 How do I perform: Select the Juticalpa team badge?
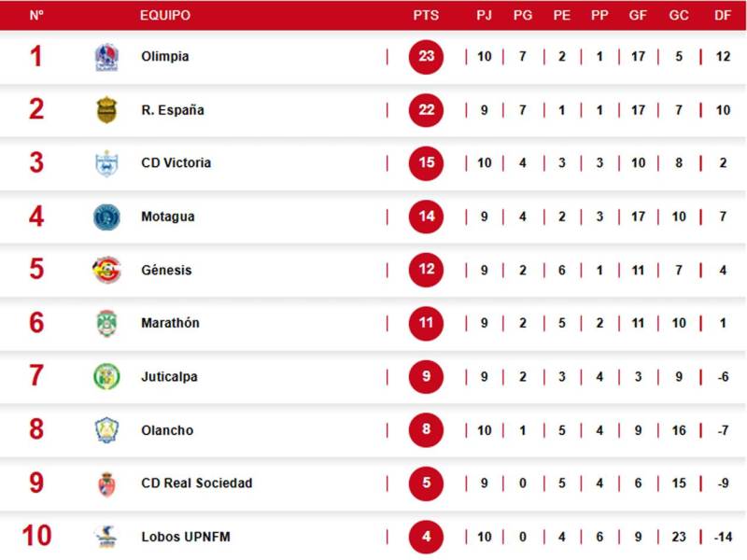pos(106,377)
